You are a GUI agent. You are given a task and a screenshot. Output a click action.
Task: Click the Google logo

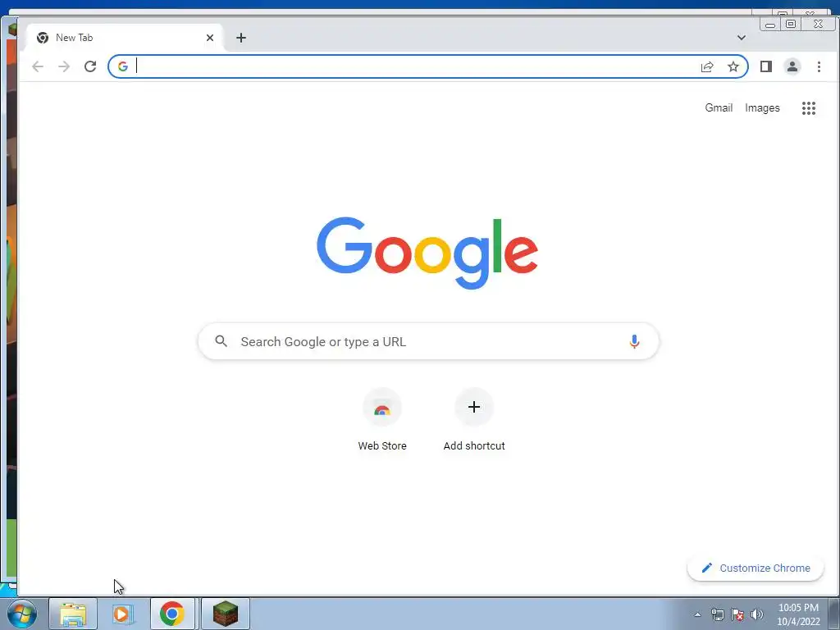pyautogui.click(x=427, y=253)
